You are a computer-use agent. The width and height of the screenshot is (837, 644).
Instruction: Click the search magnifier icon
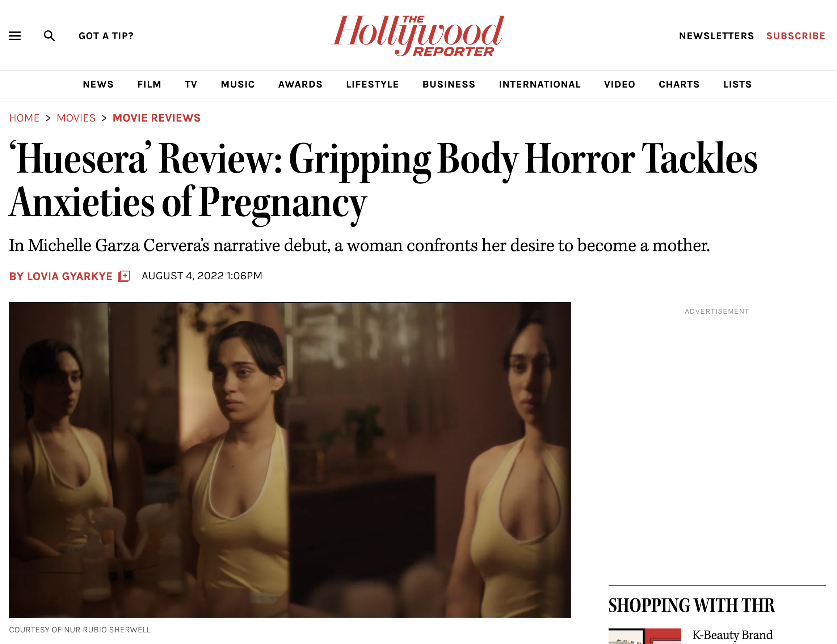pyautogui.click(x=50, y=36)
